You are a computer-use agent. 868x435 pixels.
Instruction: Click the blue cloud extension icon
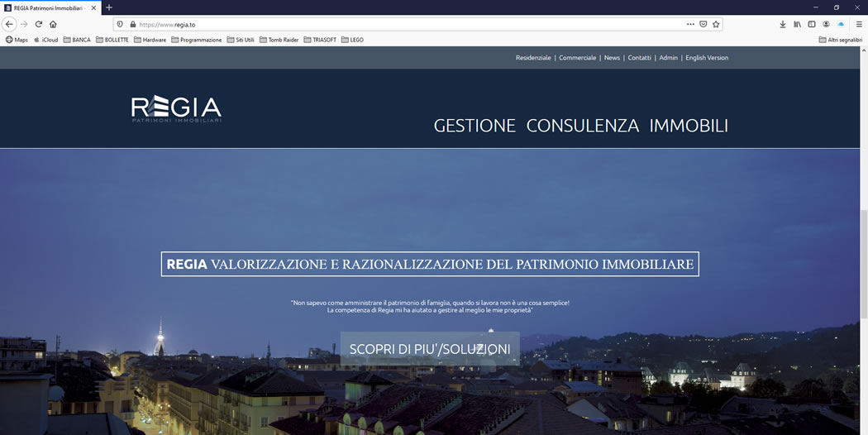click(x=841, y=24)
